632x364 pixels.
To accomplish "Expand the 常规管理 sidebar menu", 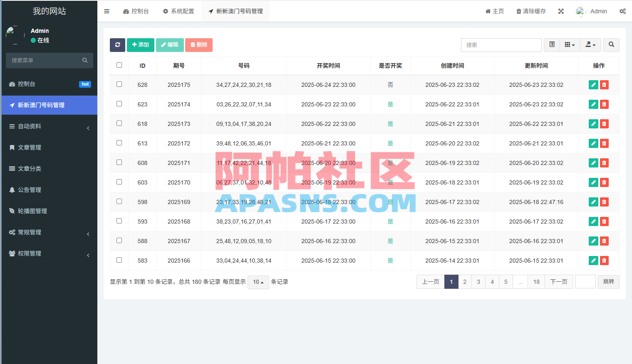I will [x=50, y=232].
